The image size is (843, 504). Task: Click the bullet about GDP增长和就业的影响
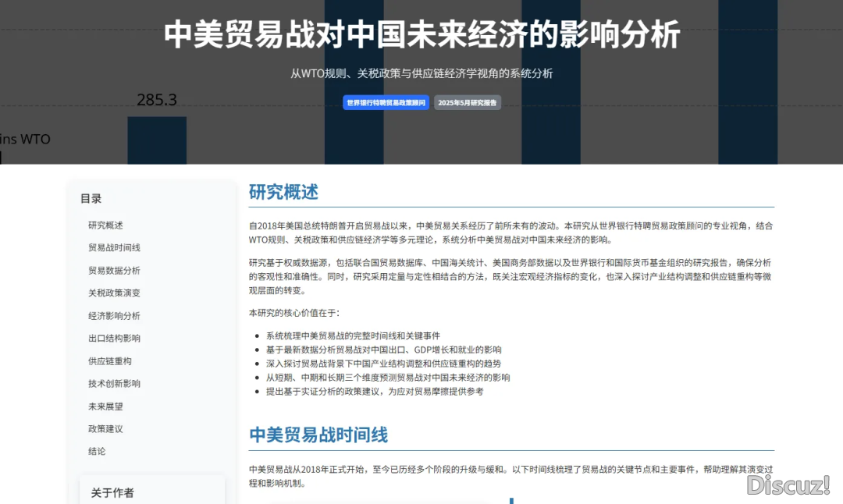tap(383, 350)
